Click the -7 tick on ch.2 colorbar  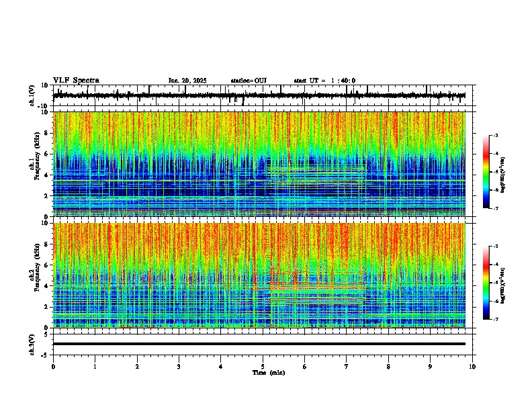(496, 319)
